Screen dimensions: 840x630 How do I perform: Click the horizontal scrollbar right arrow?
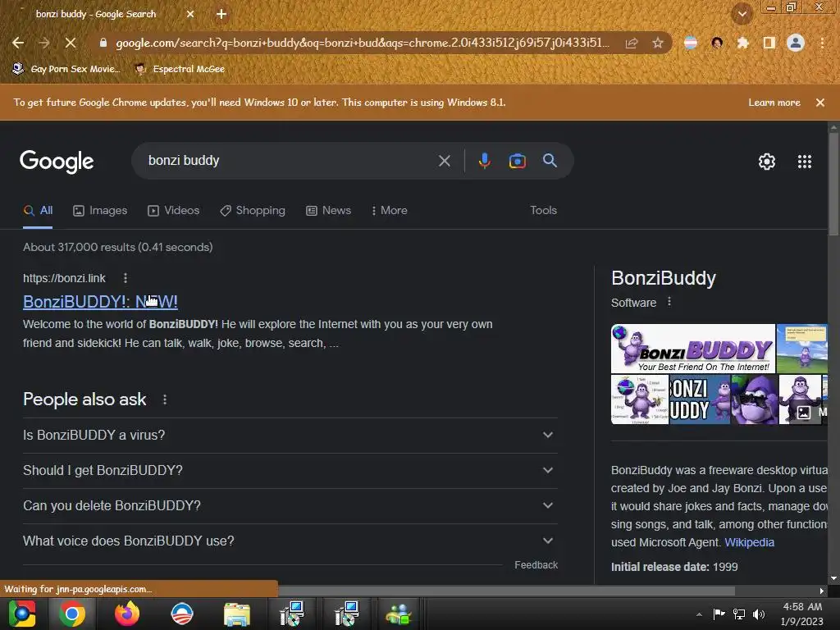coord(822,591)
